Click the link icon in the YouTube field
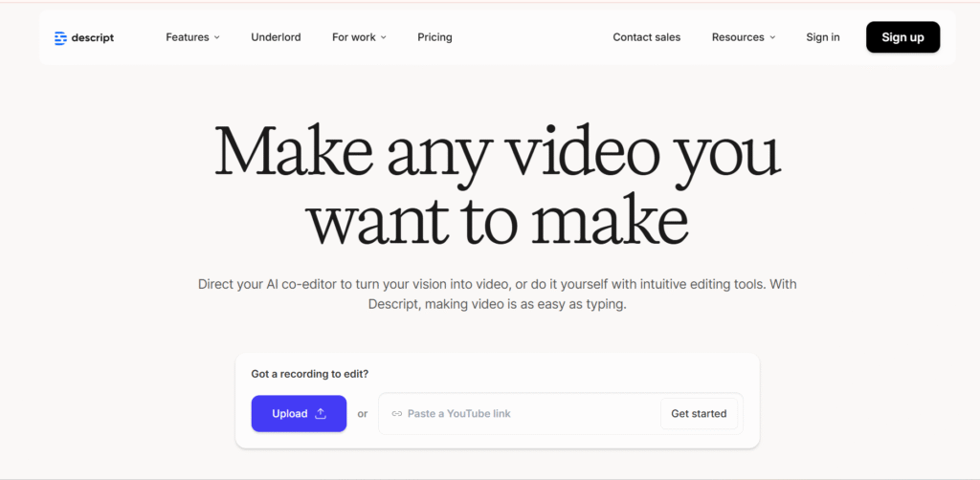980x480 pixels. (397, 414)
